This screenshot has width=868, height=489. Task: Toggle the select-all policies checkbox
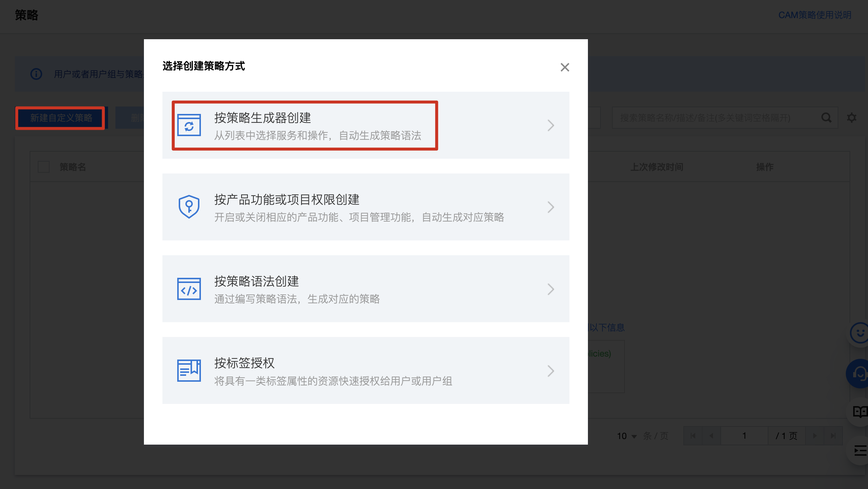44,167
